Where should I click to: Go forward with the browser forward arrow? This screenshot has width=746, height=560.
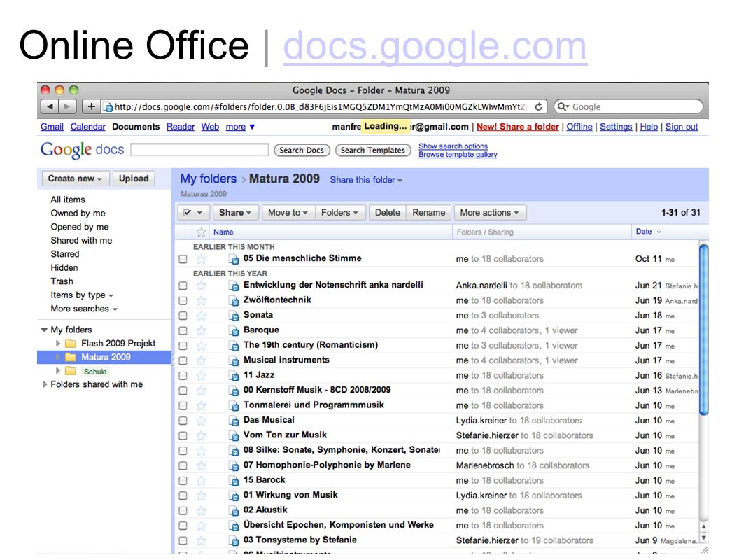[67, 106]
